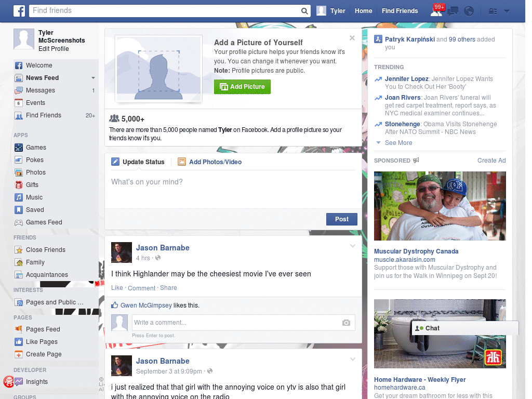Share the Highlander post

(x=168, y=288)
